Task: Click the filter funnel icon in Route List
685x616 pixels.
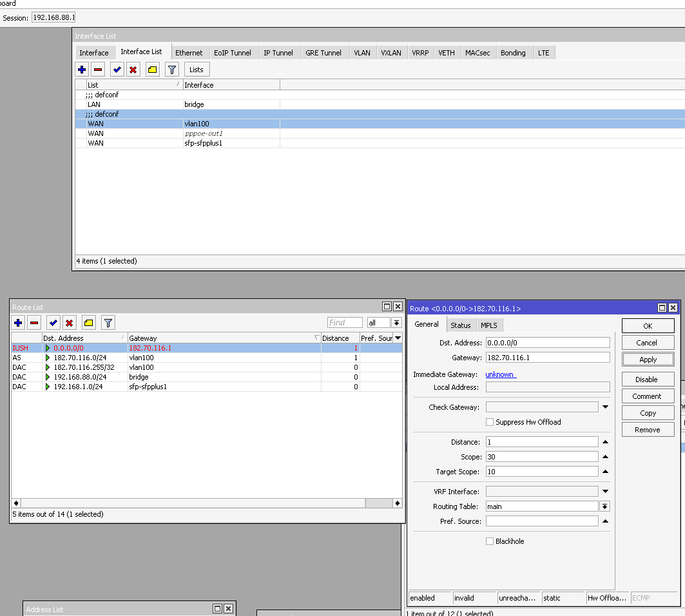Action: (108, 323)
